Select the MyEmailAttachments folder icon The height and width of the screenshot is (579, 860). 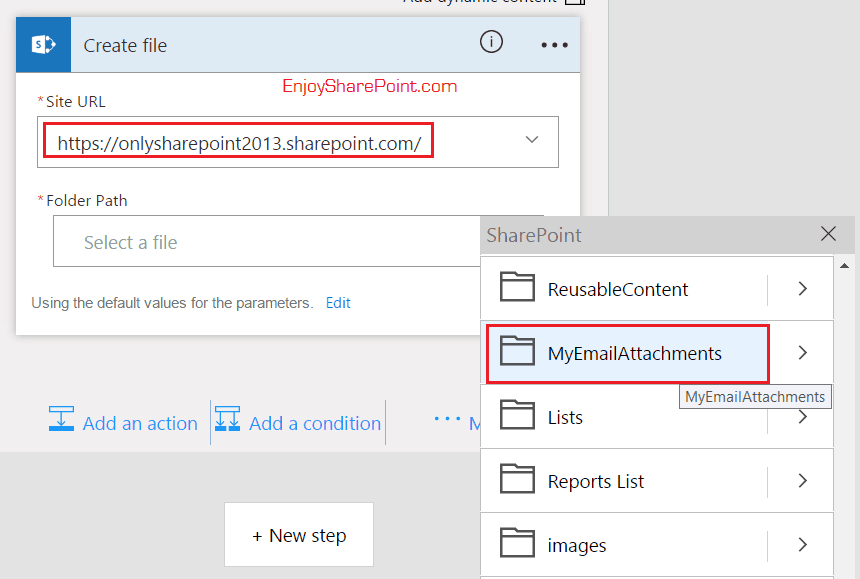coord(517,350)
